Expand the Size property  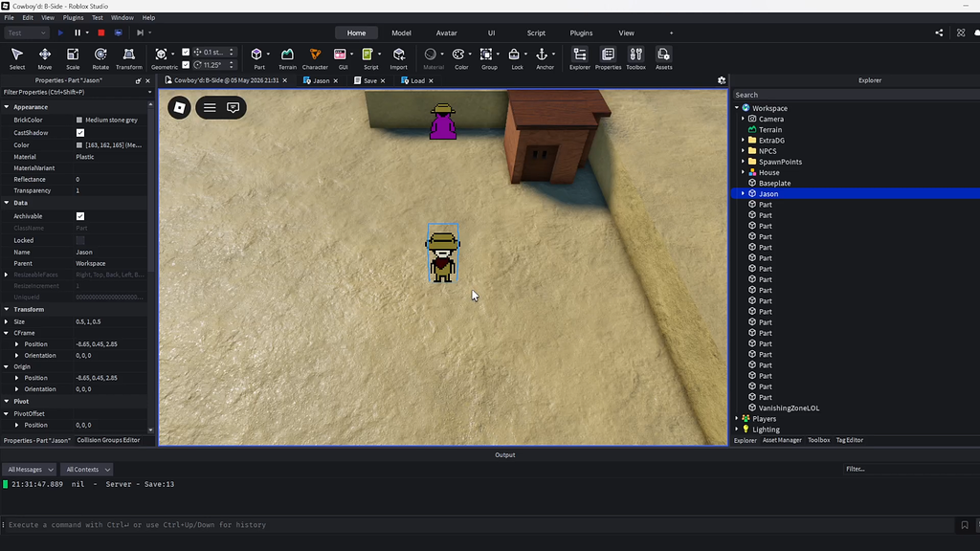[7, 321]
